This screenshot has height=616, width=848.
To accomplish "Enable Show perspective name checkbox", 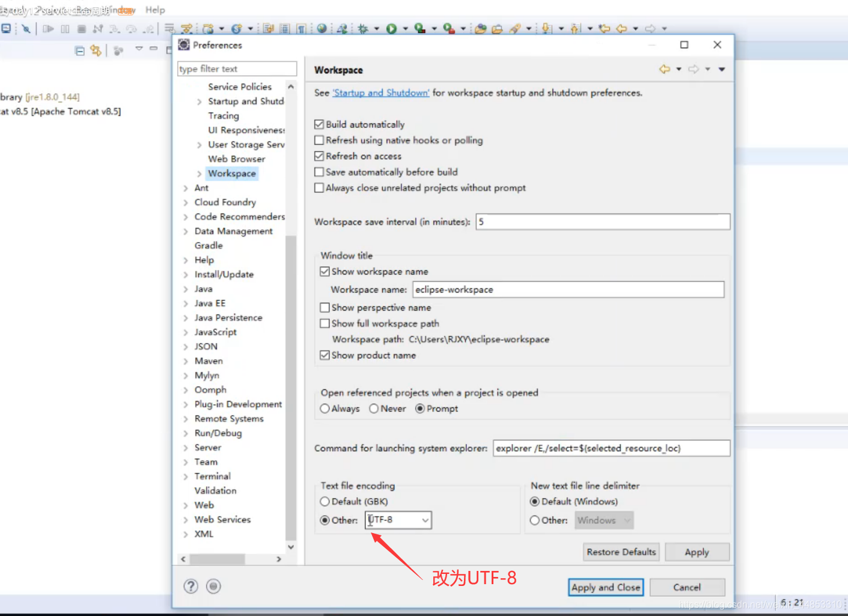I will 325,308.
